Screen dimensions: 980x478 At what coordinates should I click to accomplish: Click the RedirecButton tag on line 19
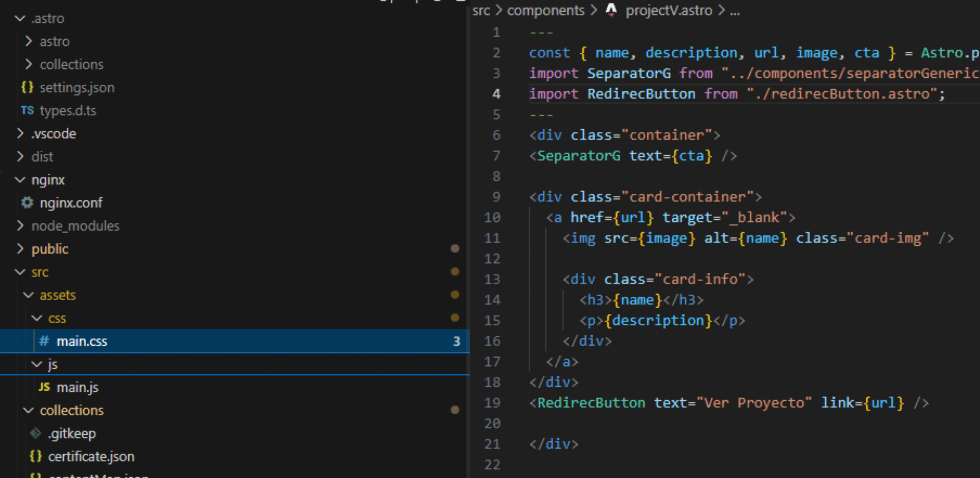click(591, 403)
